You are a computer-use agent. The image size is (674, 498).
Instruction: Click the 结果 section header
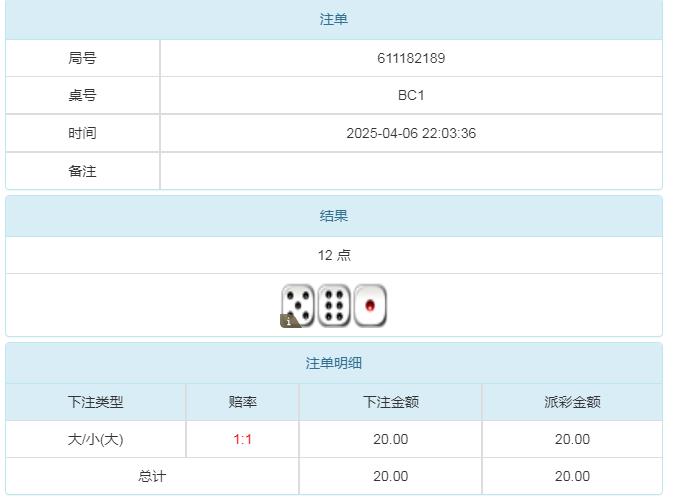point(334,216)
